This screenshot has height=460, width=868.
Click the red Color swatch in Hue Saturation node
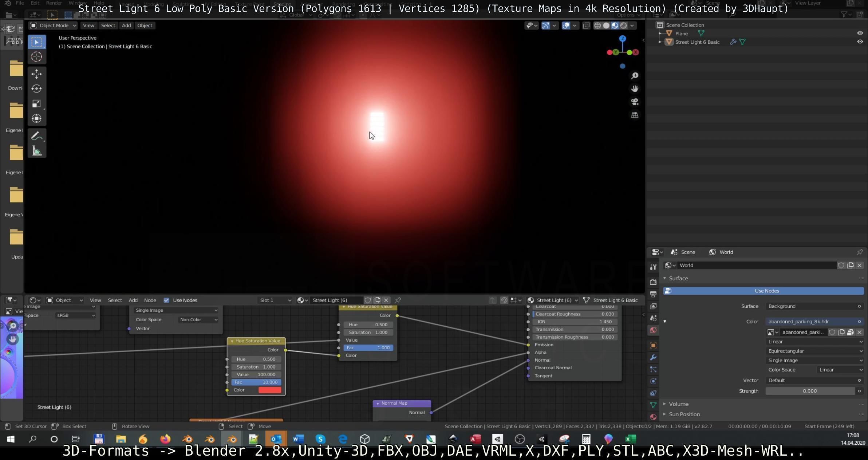[269, 390]
